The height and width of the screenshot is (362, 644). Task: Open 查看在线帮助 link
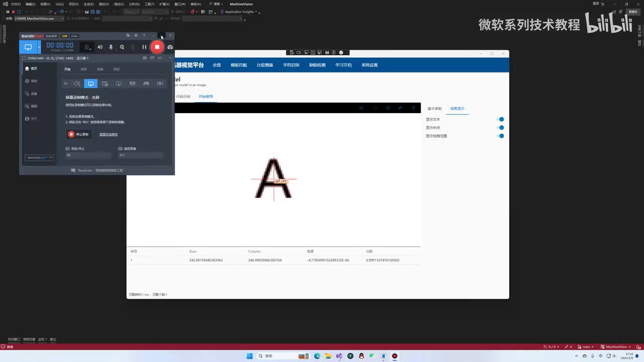pyautogui.click(x=109, y=134)
